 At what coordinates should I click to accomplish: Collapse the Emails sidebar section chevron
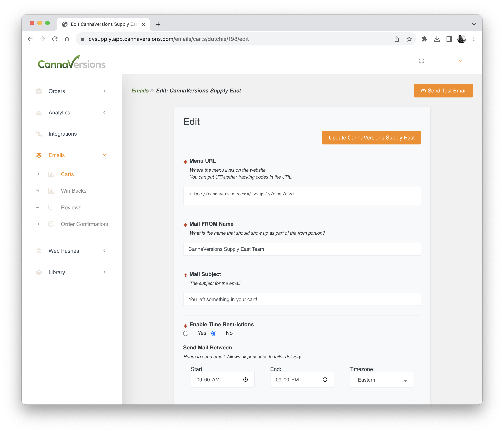point(105,155)
